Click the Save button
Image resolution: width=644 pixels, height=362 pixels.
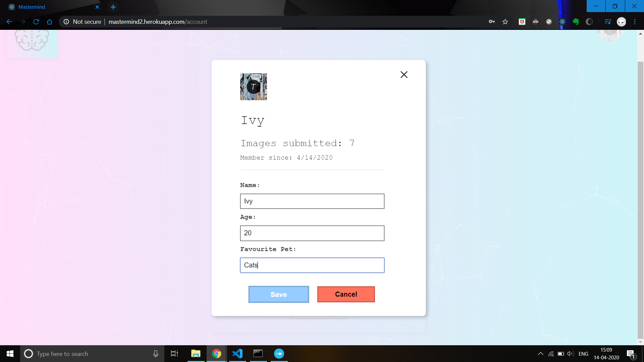278,294
